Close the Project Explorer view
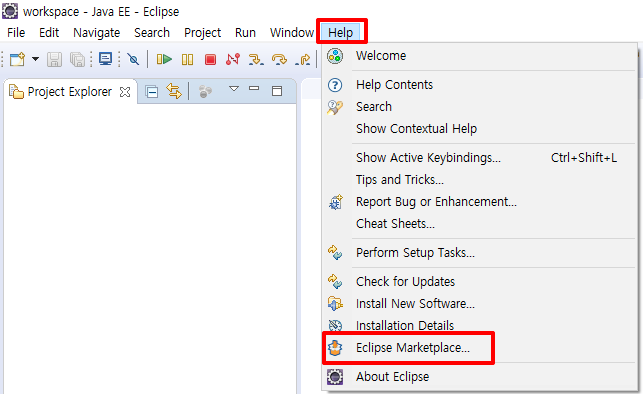 125,92
